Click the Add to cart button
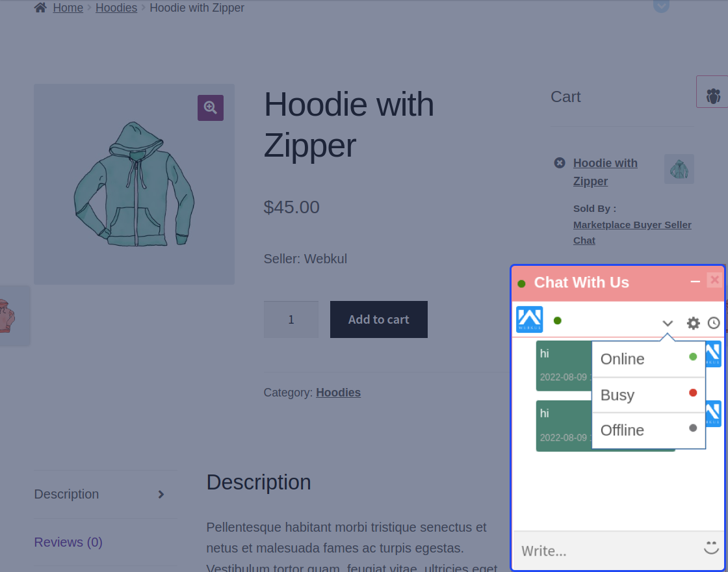 [x=378, y=319]
